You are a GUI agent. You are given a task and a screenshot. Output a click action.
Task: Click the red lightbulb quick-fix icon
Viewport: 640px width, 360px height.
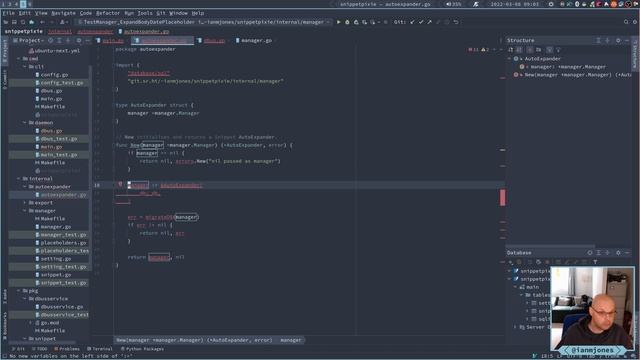click(120, 184)
